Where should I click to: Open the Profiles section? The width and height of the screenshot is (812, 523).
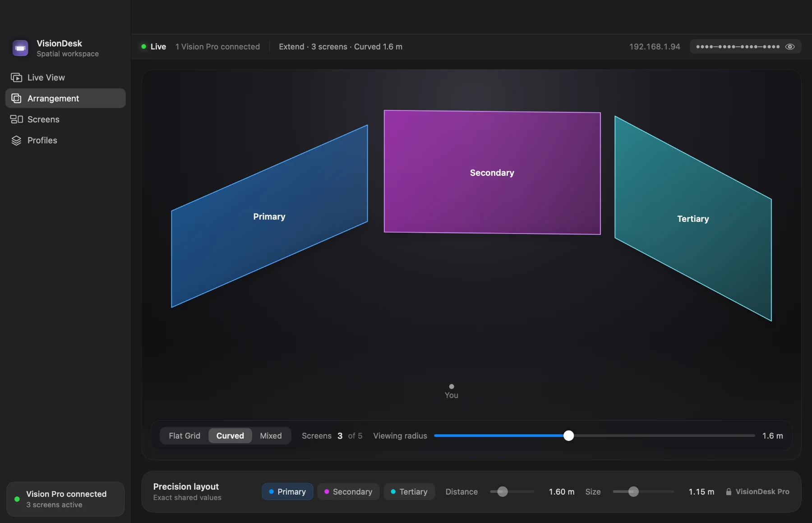tap(65, 140)
